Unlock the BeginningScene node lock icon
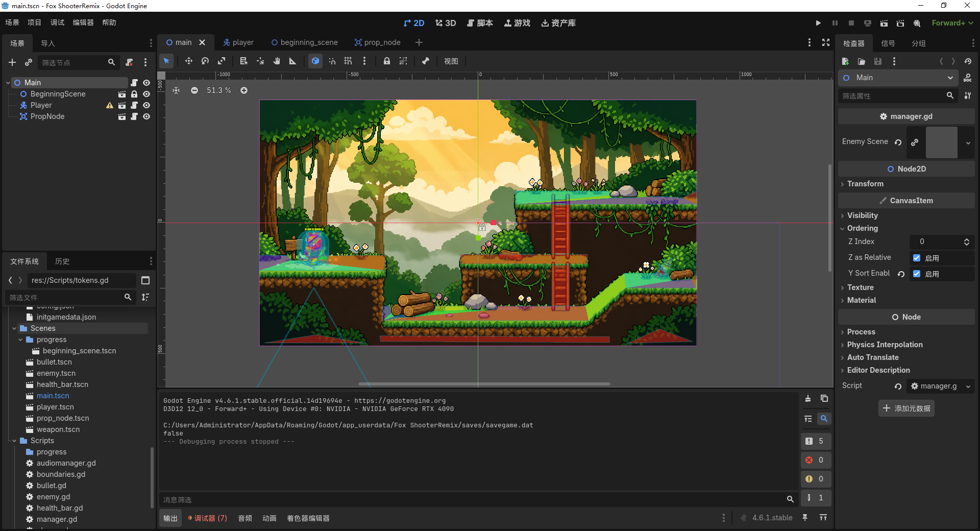 click(134, 94)
